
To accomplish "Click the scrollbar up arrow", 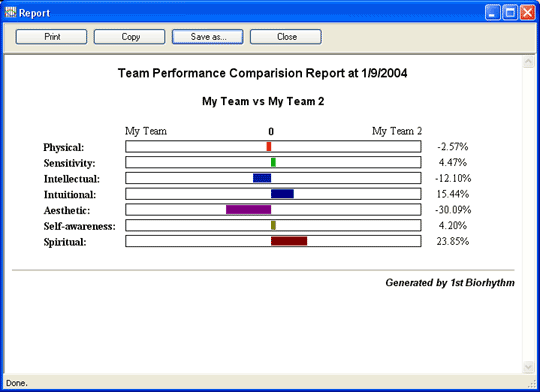I will [x=528, y=62].
